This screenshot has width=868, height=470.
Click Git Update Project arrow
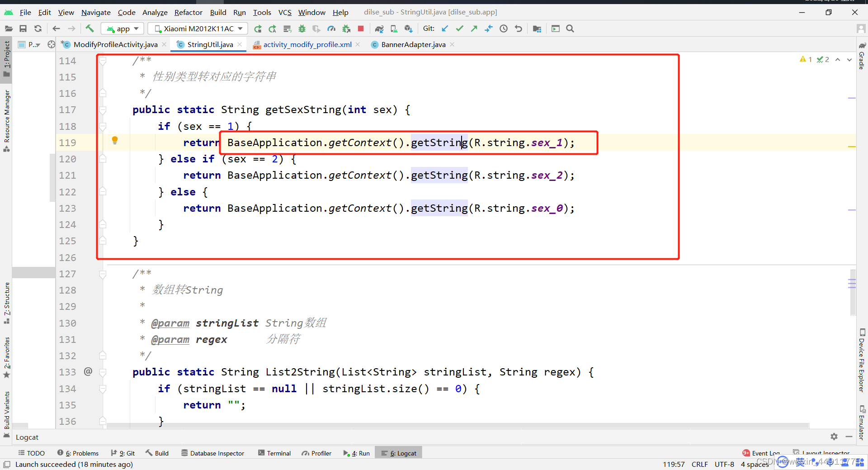(445, 28)
